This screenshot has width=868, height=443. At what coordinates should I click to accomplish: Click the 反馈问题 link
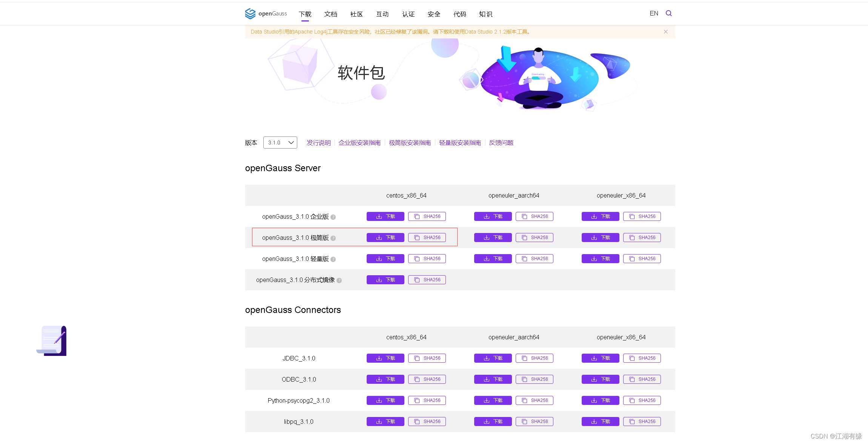(x=501, y=143)
